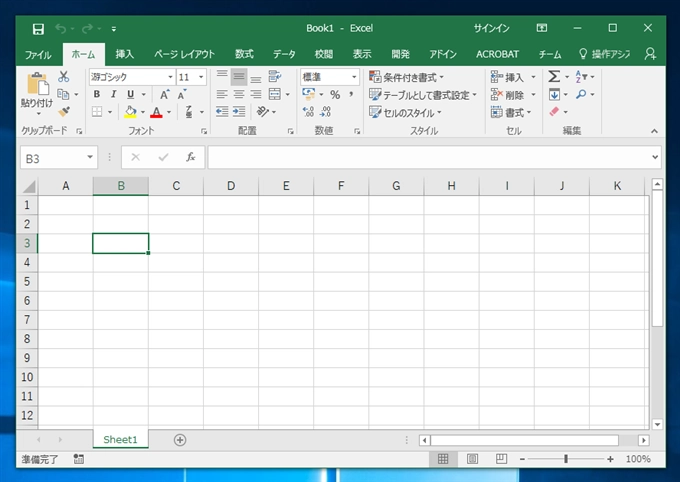Select the Format Painter brush
This screenshot has width=680, height=482.
(64, 111)
